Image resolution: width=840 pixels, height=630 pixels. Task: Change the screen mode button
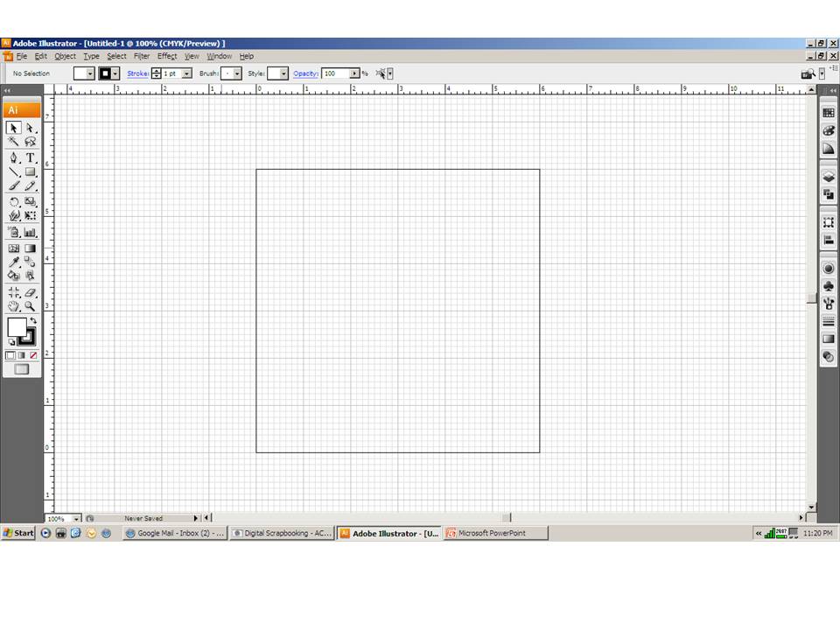[21, 369]
